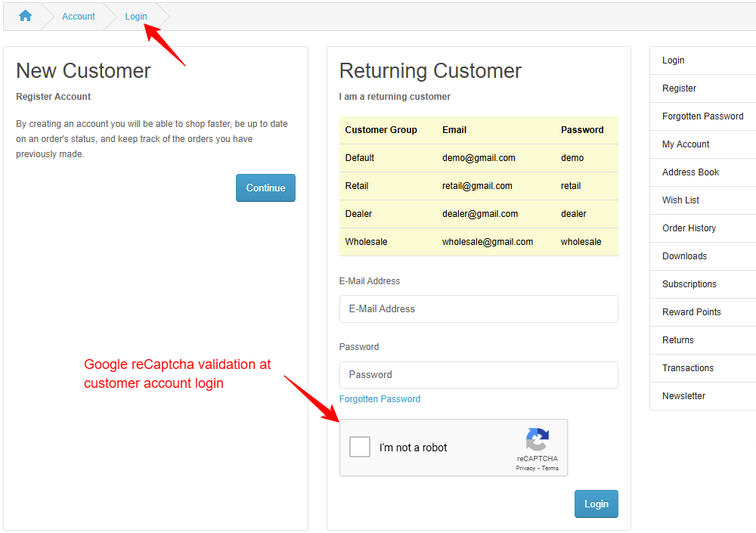The image size is (756, 533).
Task: Open Wish List in sidebar menu
Action: point(703,200)
